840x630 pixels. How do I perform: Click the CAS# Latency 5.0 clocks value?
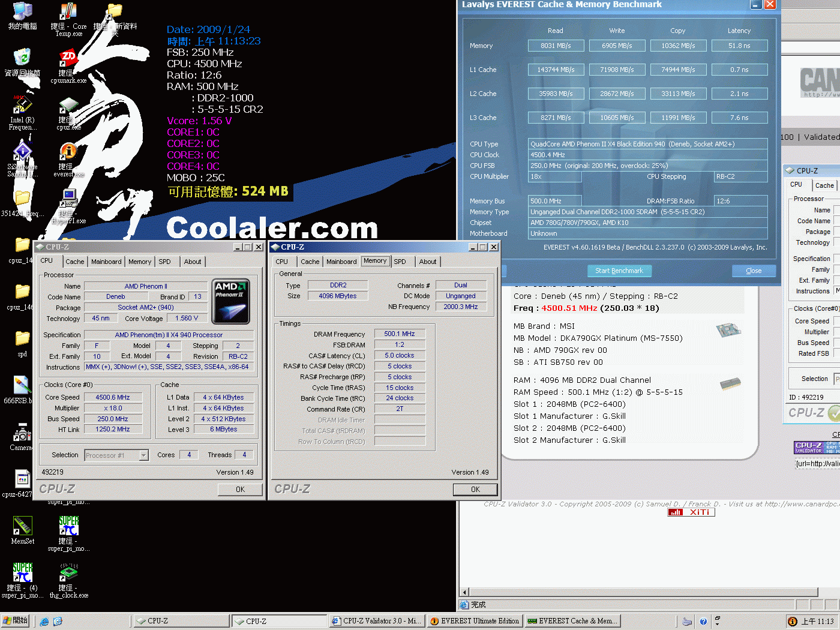pos(400,355)
